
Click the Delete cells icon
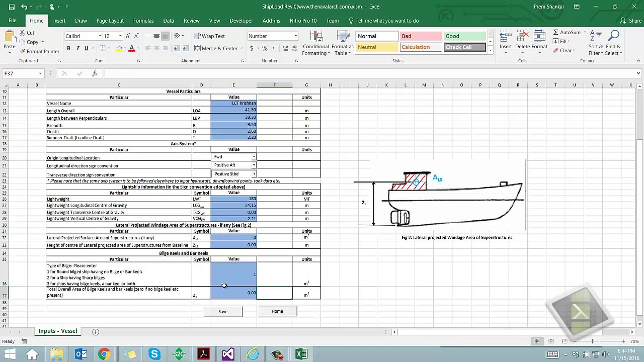click(x=522, y=37)
